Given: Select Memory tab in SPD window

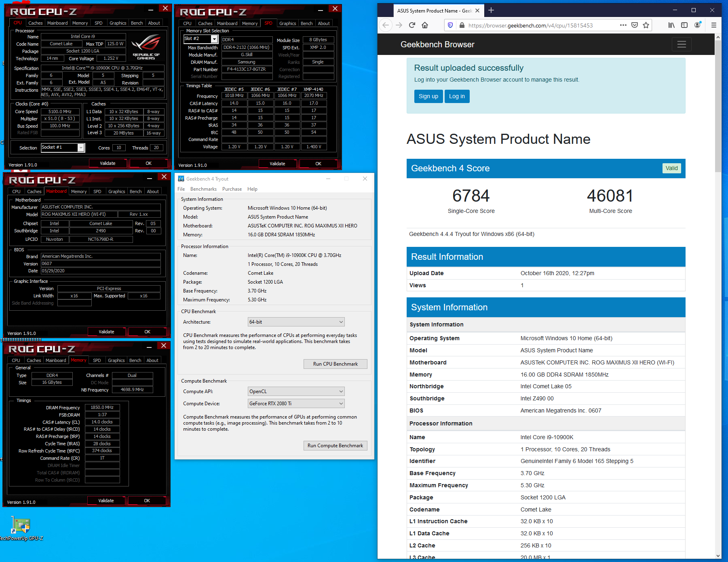Looking at the screenshot, I should (250, 23).
